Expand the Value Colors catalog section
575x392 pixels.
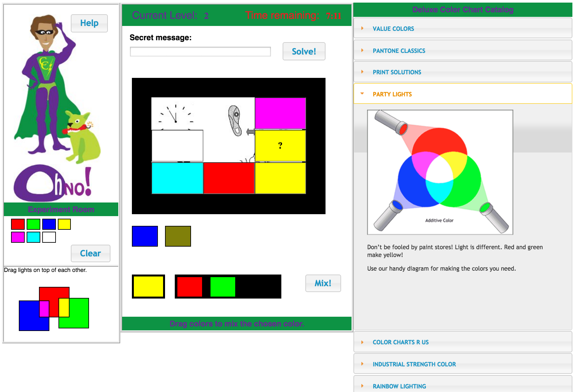coord(393,29)
